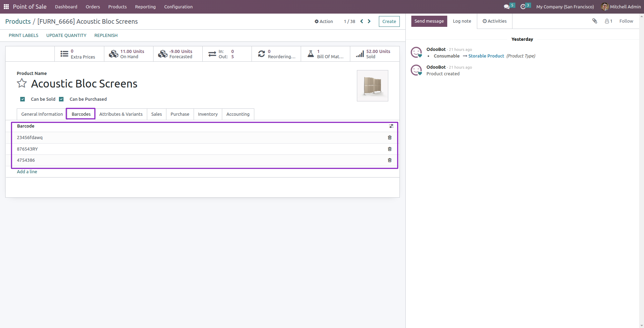Click the product image thumbnail

coord(372,85)
